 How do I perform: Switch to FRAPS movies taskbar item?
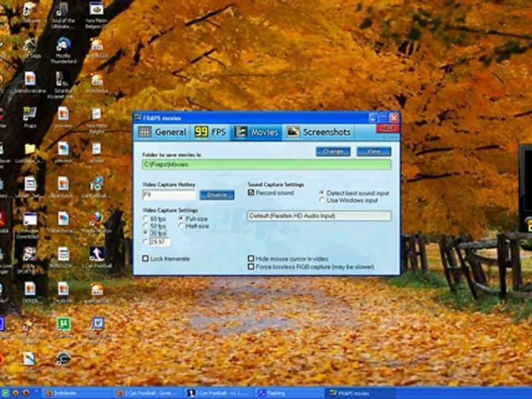tap(361, 393)
